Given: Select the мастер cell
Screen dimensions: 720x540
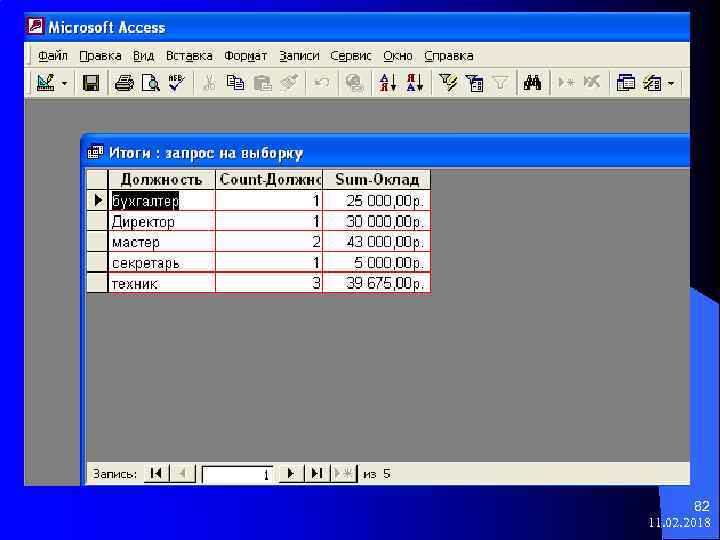Looking at the screenshot, I should click(x=161, y=242).
